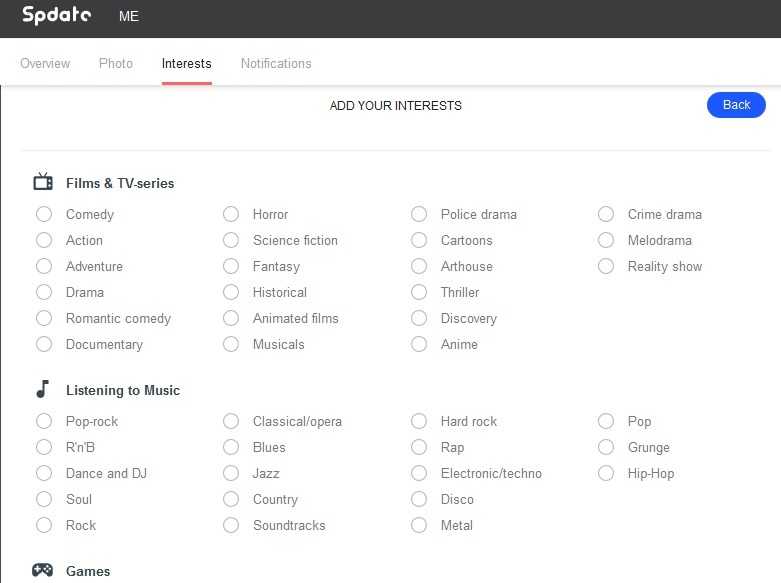Viewport: 781px width, 583px height.
Task: Open the Notifications tab
Action: 276,63
